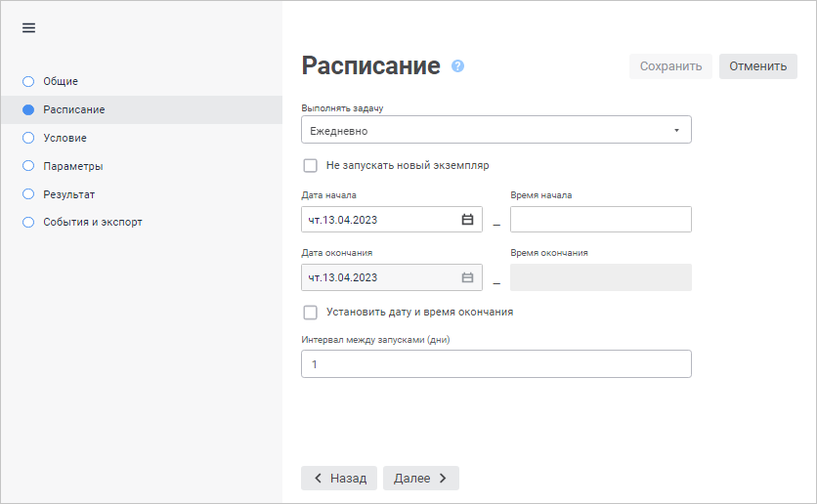This screenshot has height=504, width=817.
Task: Click the Дата начала date field
Action: (x=381, y=220)
